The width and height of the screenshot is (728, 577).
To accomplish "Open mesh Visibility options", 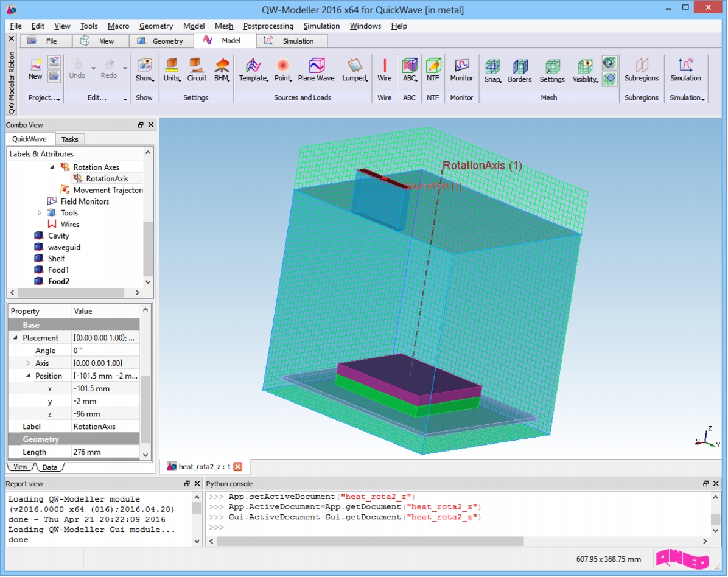I will click(585, 71).
